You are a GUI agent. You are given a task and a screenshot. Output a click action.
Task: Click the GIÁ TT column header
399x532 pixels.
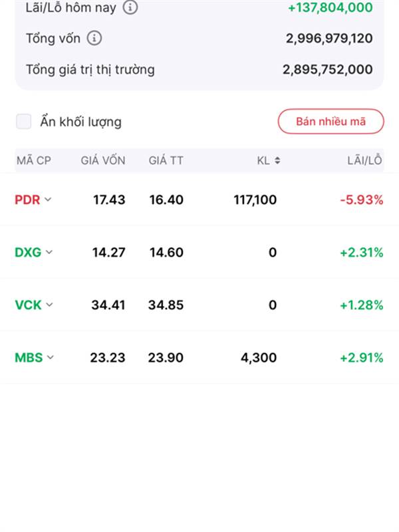click(166, 160)
